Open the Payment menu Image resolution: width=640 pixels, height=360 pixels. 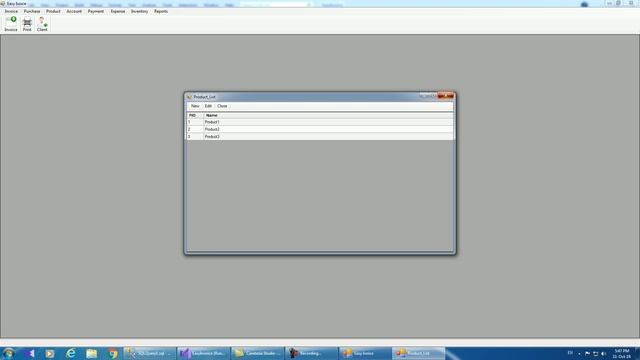point(96,11)
